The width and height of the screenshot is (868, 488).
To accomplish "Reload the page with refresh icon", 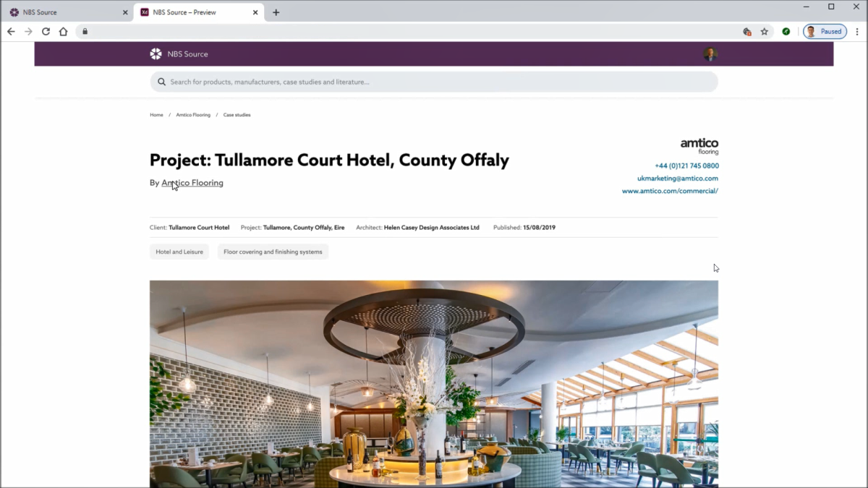I will tap(46, 32).
